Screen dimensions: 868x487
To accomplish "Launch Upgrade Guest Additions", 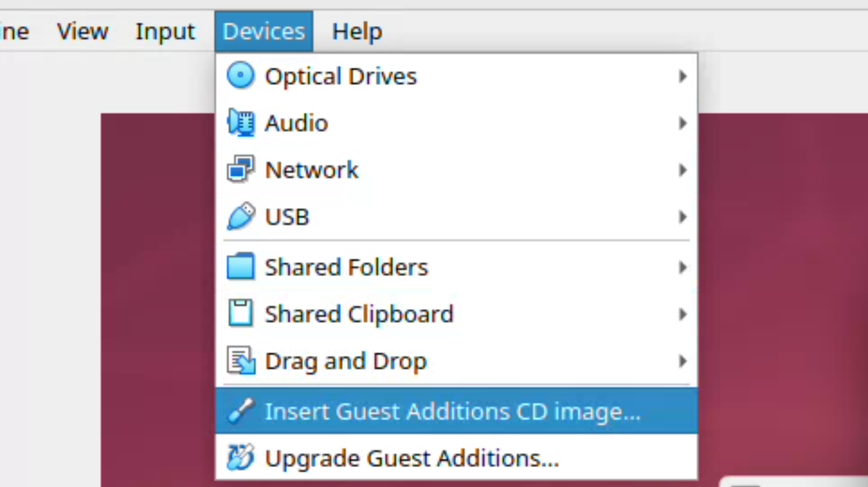I will 411,458.
